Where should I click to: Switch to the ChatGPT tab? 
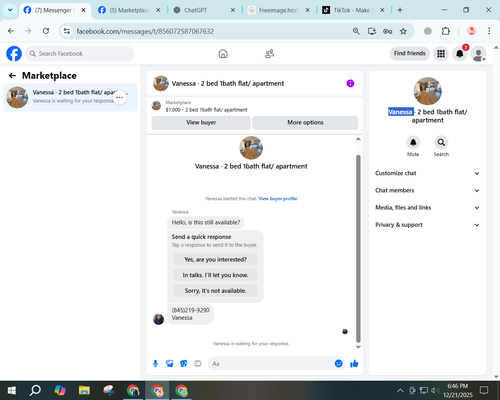(203, 10)
